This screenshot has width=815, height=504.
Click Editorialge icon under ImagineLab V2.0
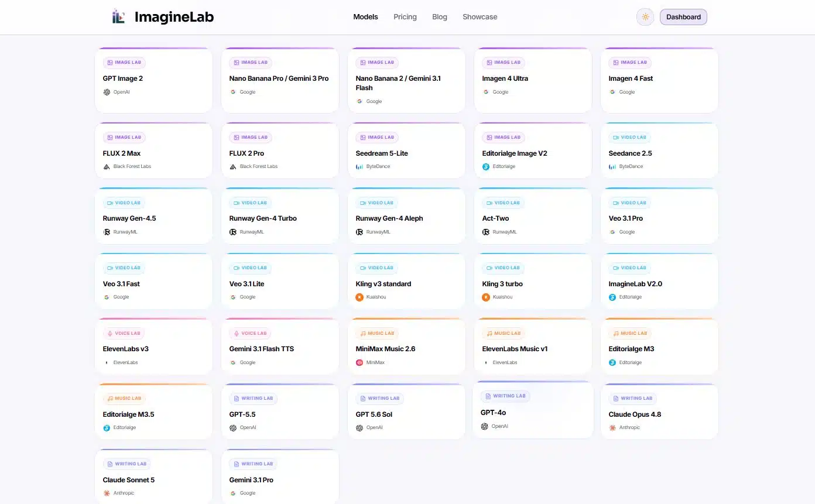(612, 297)
